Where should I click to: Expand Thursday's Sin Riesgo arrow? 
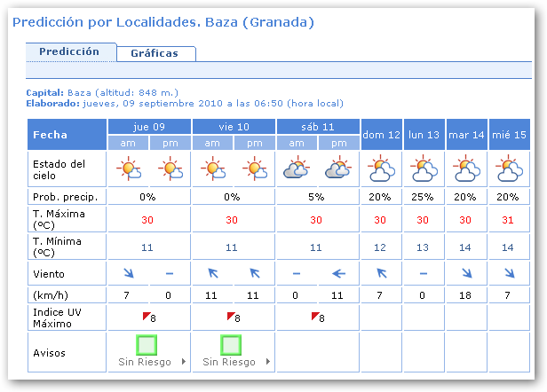click(x=184, y=362)
